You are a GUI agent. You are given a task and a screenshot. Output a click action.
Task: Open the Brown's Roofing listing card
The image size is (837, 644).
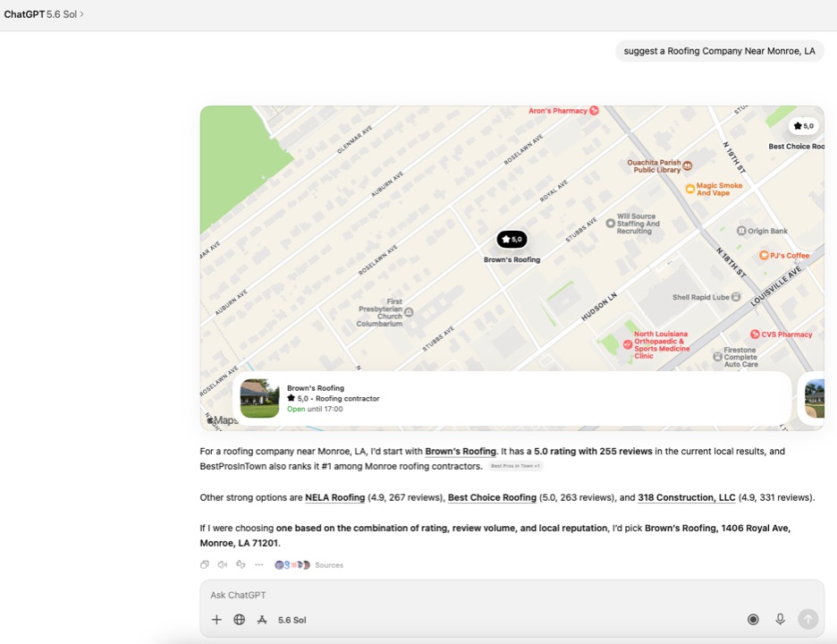[x=511, y=398]
